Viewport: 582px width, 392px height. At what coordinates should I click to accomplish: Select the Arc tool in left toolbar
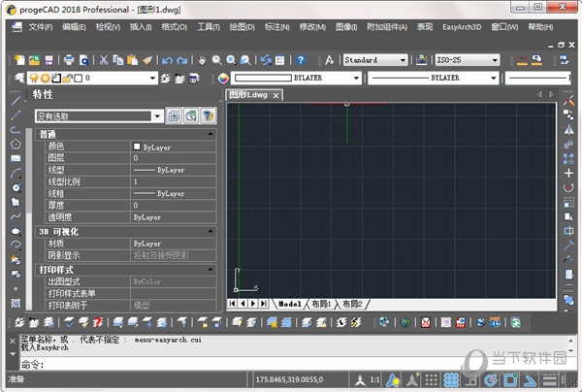16,173
